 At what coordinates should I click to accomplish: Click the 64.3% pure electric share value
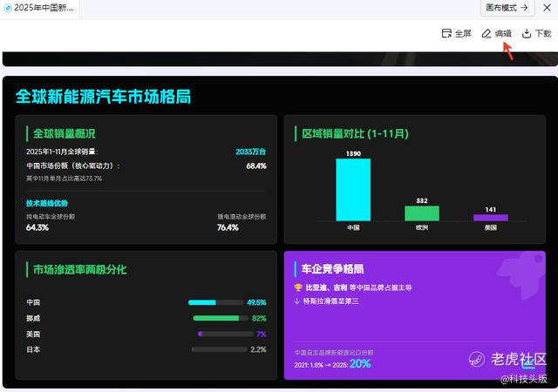coord(37,227)
